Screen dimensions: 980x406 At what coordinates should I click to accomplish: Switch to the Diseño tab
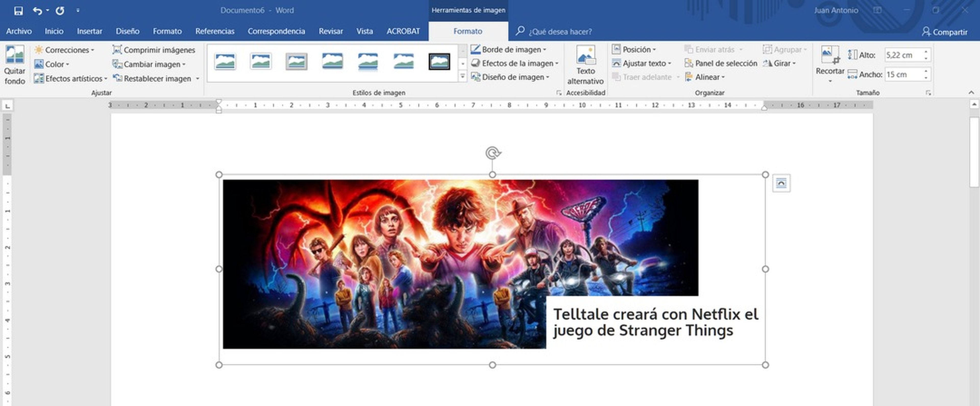(x=127, y=31)
